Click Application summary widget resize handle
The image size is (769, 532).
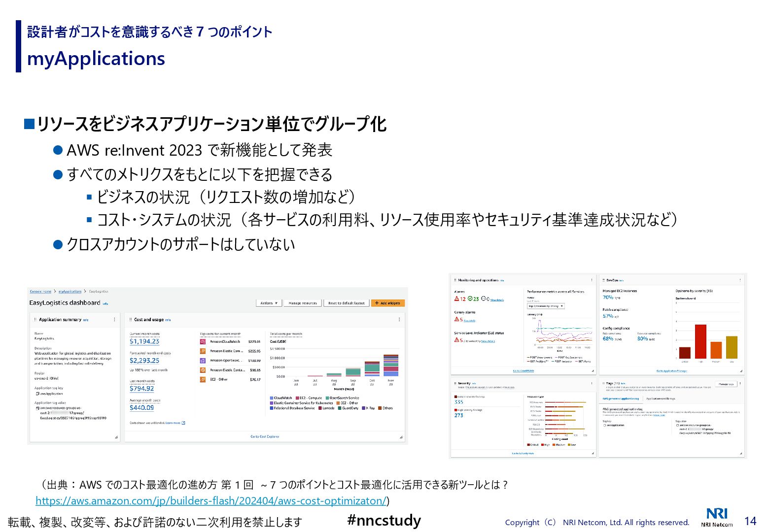(116, 437)
